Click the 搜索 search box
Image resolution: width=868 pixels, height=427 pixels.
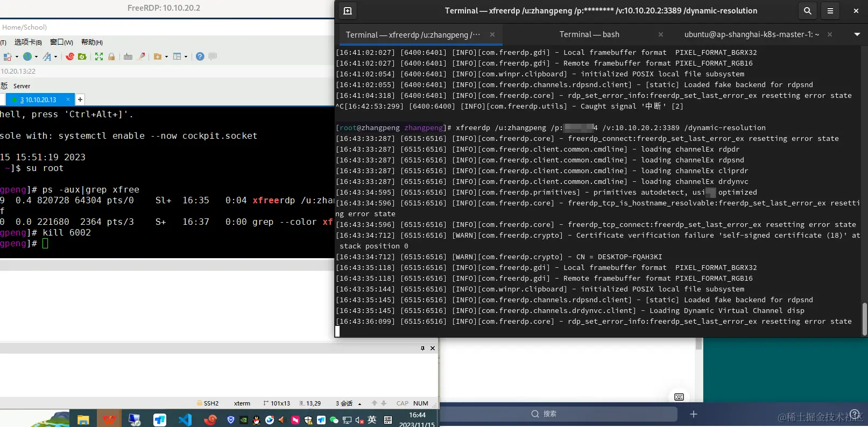[559, 414]
